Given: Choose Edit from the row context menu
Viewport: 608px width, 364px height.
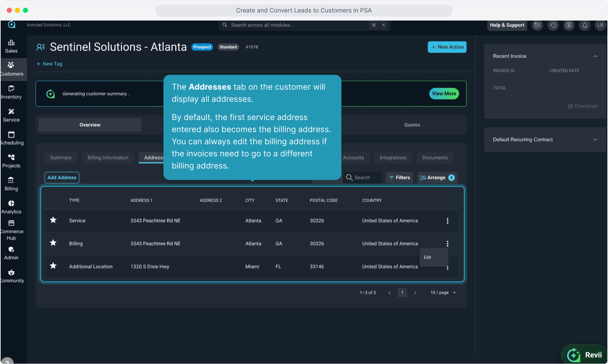Looking at the screenshot, I should [x=434, y=257].
